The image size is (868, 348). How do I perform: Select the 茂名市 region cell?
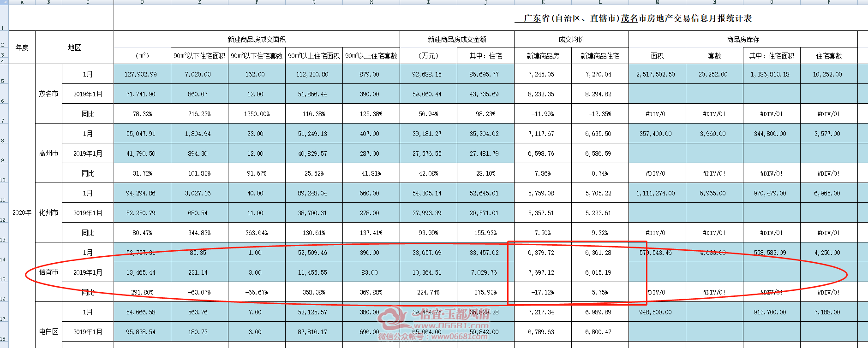pos(49,94)
